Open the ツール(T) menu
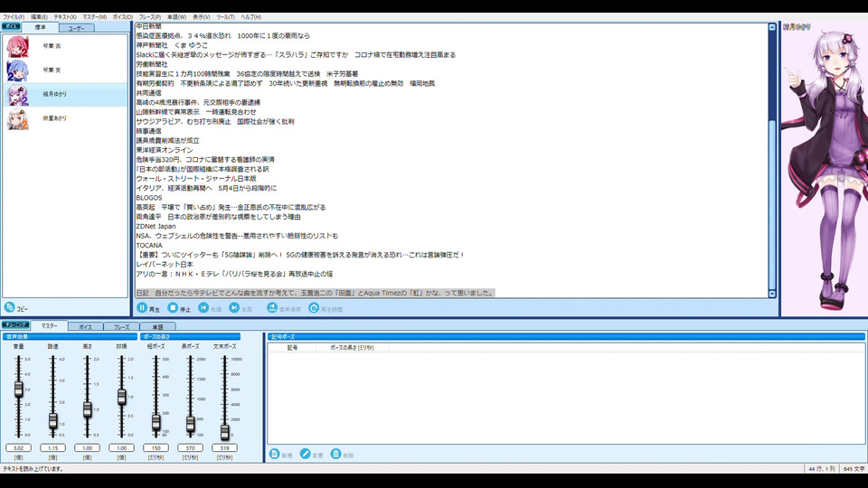 pyautogui.click(x=225, y=17)
